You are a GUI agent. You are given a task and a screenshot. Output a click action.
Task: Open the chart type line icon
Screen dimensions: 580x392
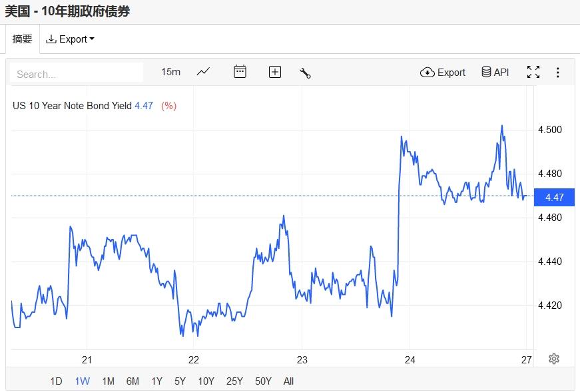(204, 72)
